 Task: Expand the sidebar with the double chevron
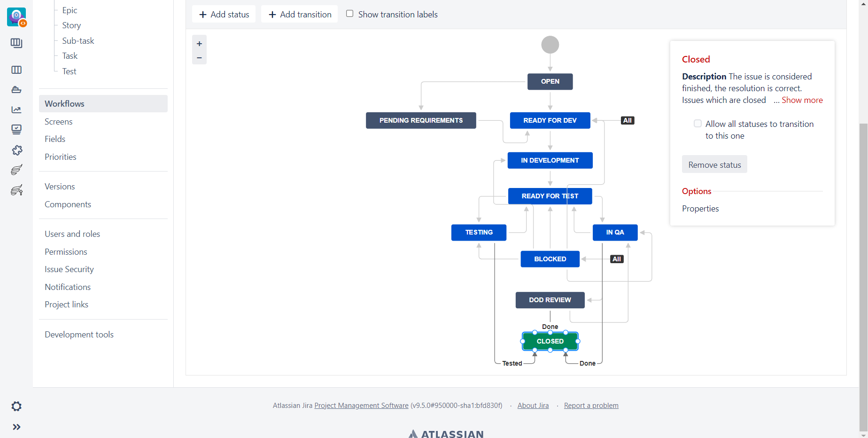click(16, 427)
